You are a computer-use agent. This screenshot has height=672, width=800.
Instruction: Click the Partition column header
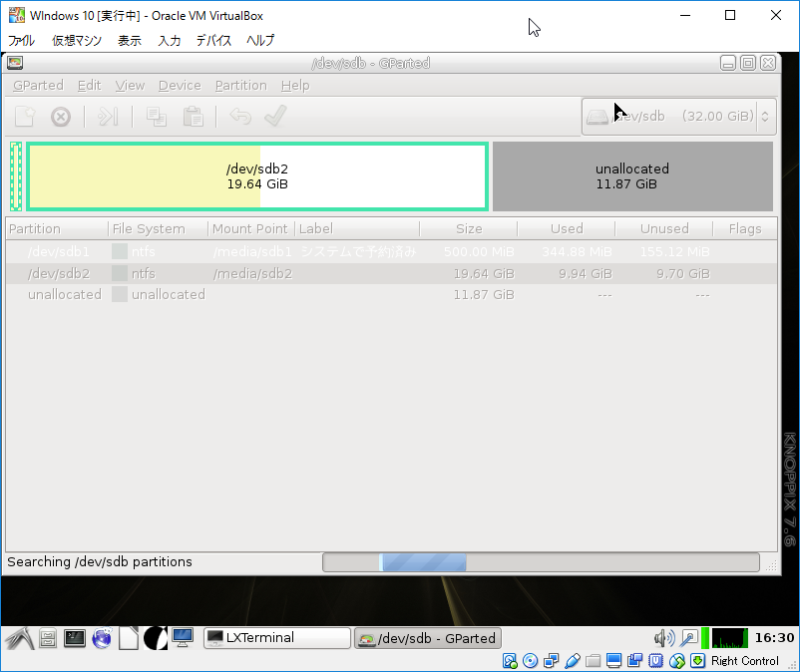point(57,229)
